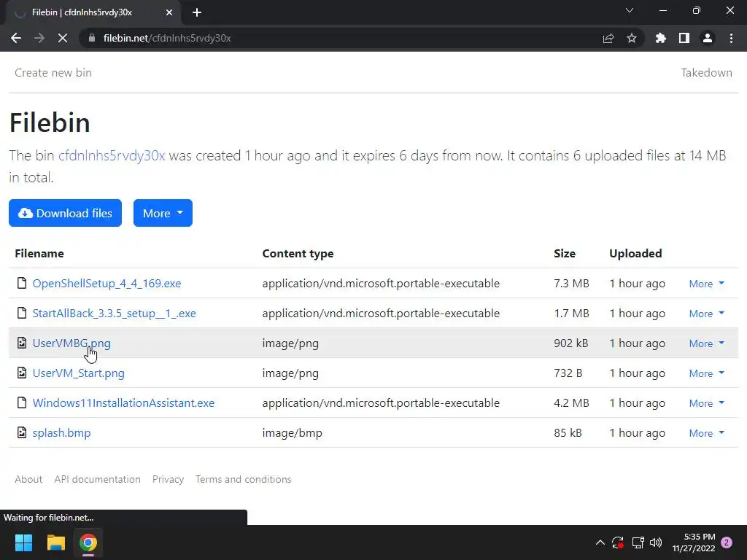Open File Explorer from the taskbar
Screen dimensions: 747x560
coord(55,542)
